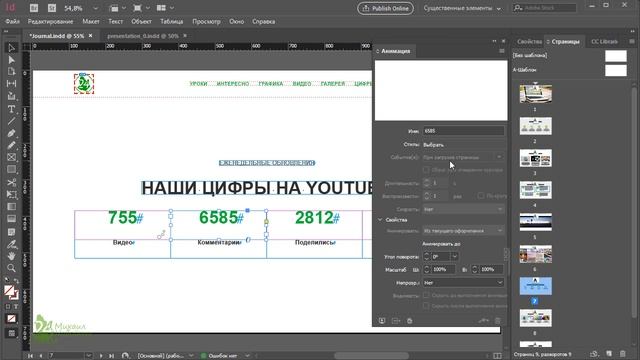Select the Type tool

tap(11, 109)
